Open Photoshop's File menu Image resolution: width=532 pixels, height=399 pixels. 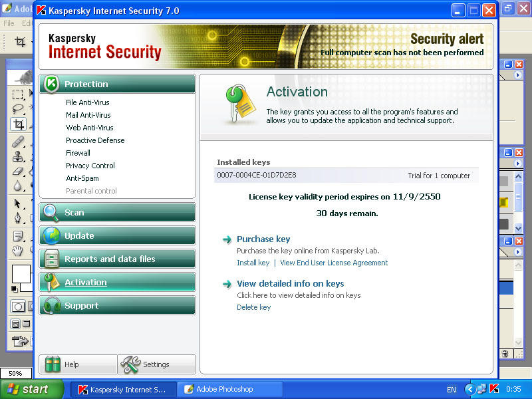[9, 23]
